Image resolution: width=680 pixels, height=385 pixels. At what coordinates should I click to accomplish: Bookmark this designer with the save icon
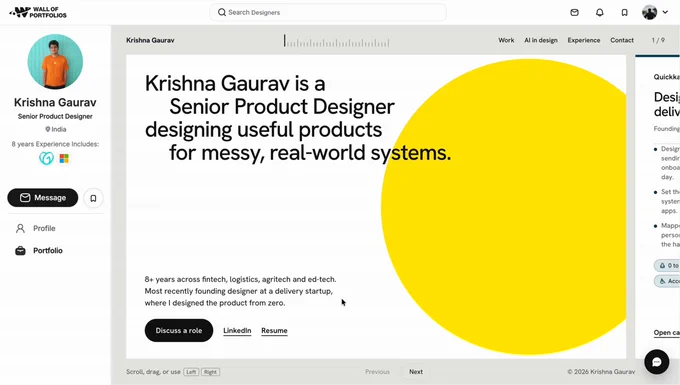[x=93, y=198]
